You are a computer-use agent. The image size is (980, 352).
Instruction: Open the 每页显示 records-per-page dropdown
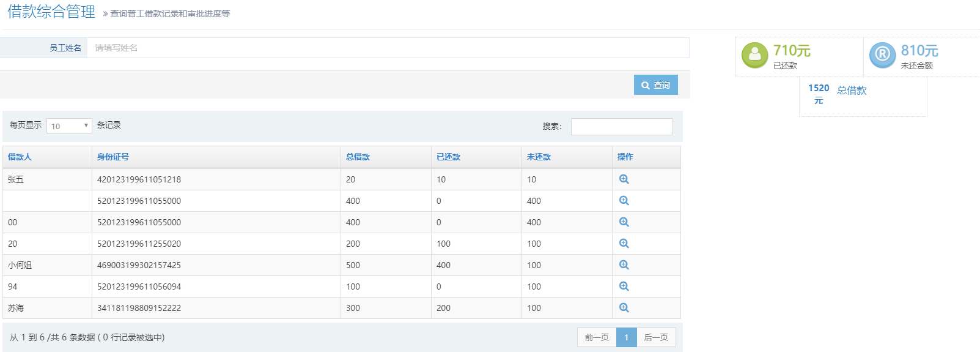pos(69,125)
